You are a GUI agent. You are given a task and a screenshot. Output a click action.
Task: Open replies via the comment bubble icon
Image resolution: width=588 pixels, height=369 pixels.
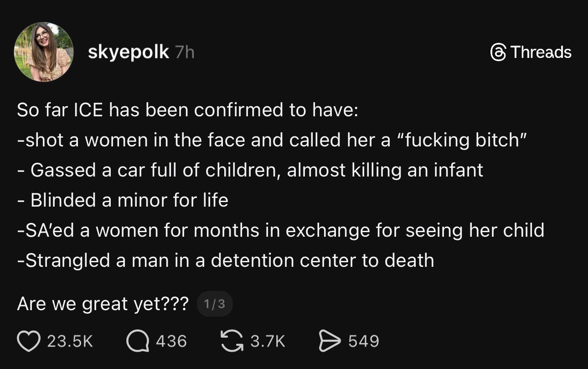tap(138, 342)
